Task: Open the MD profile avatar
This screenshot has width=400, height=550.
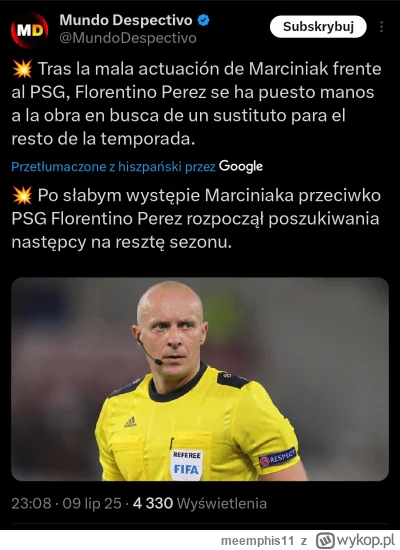Action: pyautogui.click(x=29, y=30)
